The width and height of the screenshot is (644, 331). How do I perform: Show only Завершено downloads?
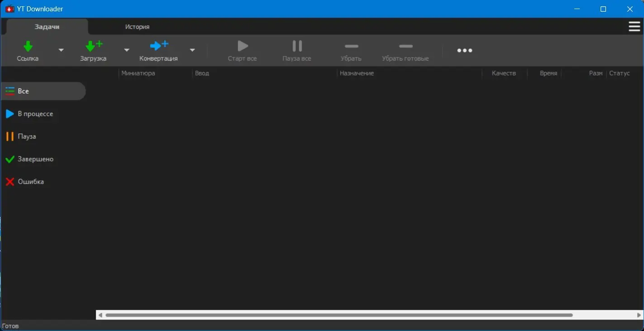35,159
